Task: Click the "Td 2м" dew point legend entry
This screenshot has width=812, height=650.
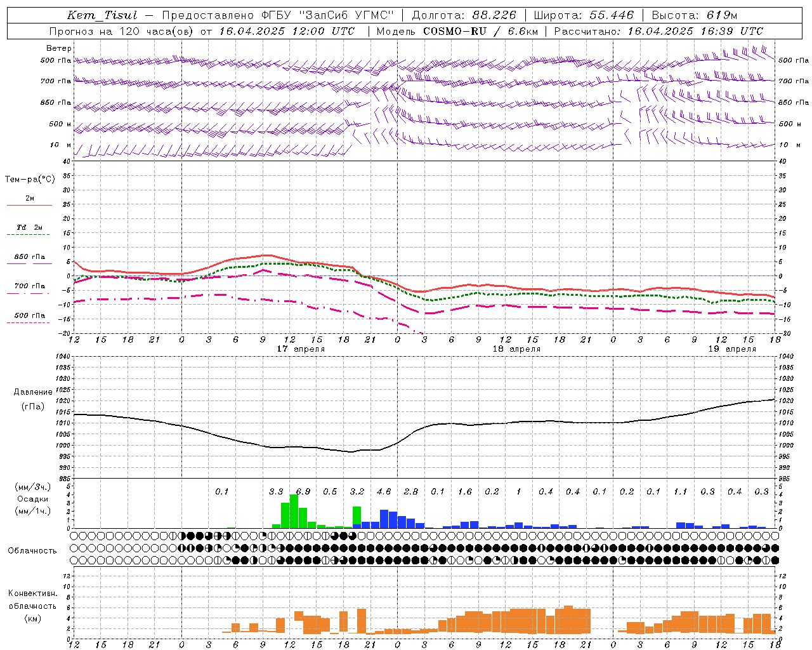Action: pyautogui.click(x=30, y=227)
